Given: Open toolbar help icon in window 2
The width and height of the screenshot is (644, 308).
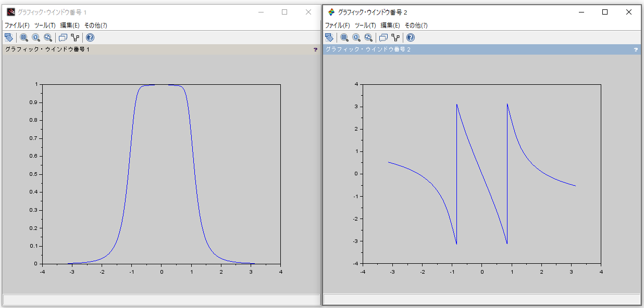Looking at the screenshot, I should coord(411,37).
